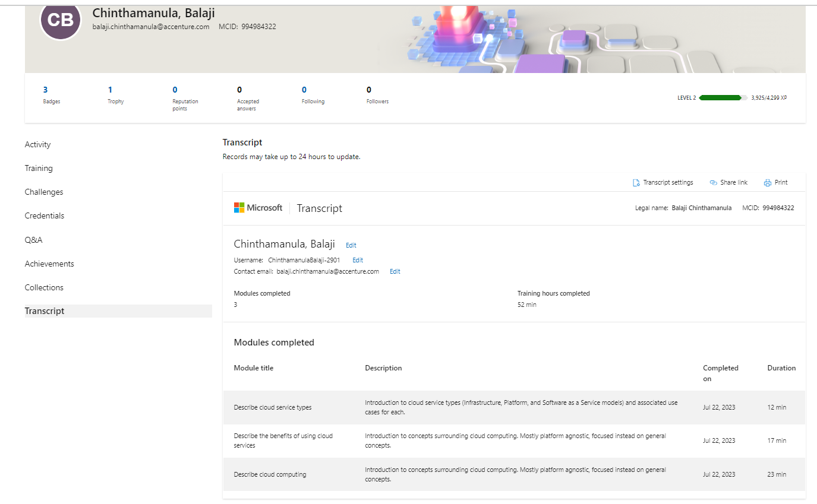Open Activity in the sidebar
817x504 pixels.
[x=37, y=144]
